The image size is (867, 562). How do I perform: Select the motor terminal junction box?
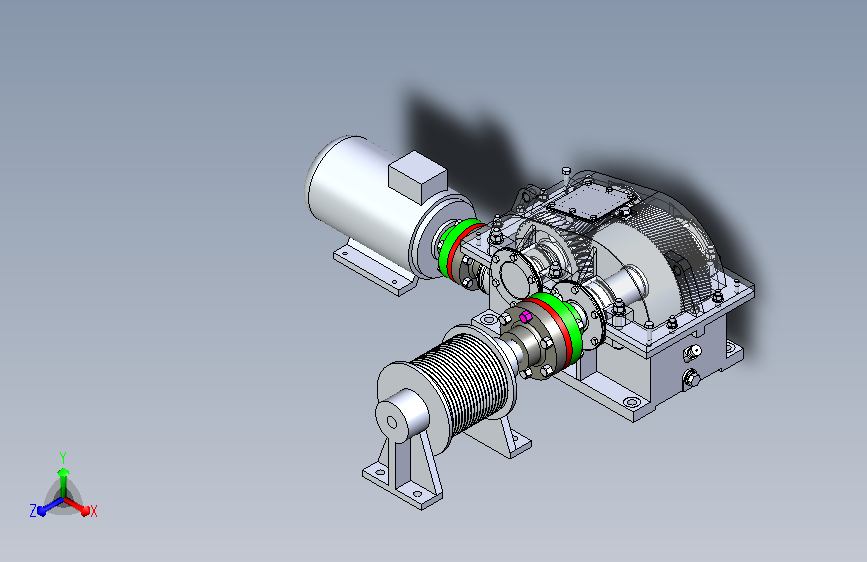[417, 176]
